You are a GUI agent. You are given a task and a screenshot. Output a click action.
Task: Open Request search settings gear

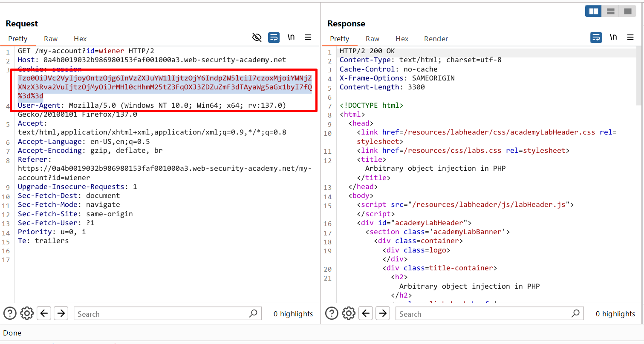[x=27, y=314]
